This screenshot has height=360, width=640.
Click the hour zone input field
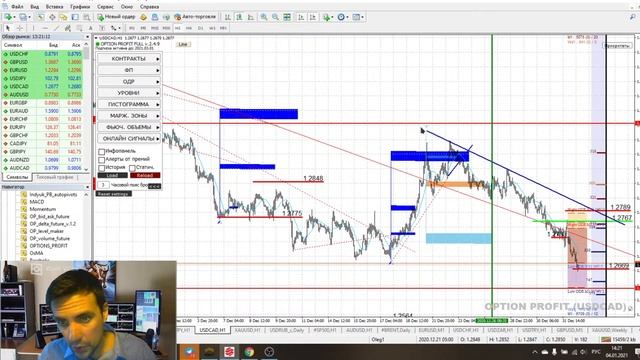[x=103, y=185]
